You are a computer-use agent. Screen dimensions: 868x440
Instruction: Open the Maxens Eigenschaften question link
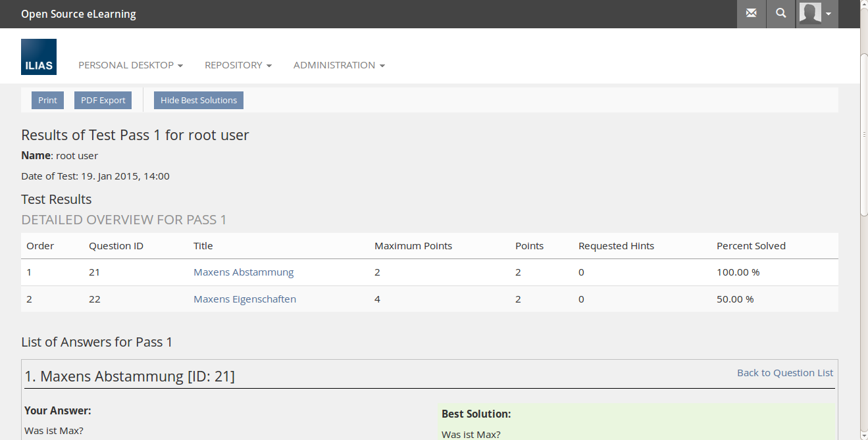[245, 299]
